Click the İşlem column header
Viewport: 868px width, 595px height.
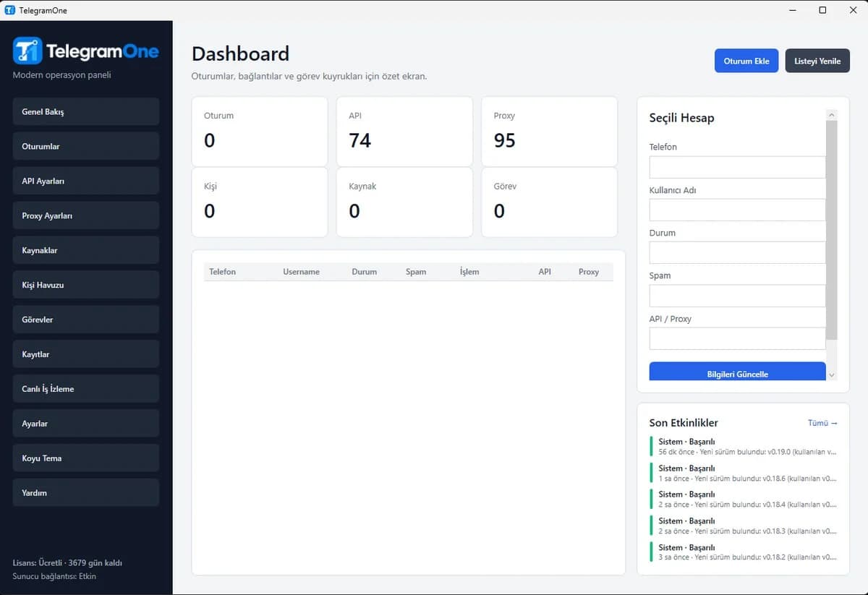pyautogui.click(x=469, y=272)
